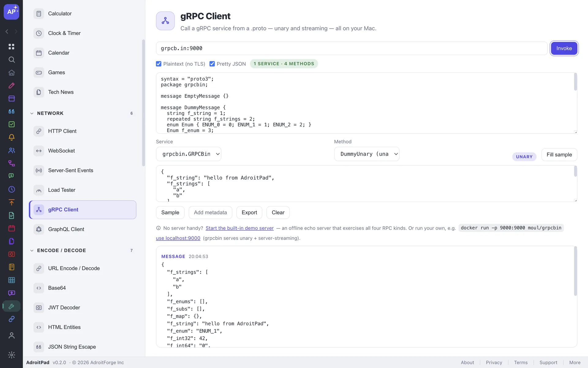Screen dimensions: 588x368
Task: Click the Invoke button
Action: [x=564, y=48]
